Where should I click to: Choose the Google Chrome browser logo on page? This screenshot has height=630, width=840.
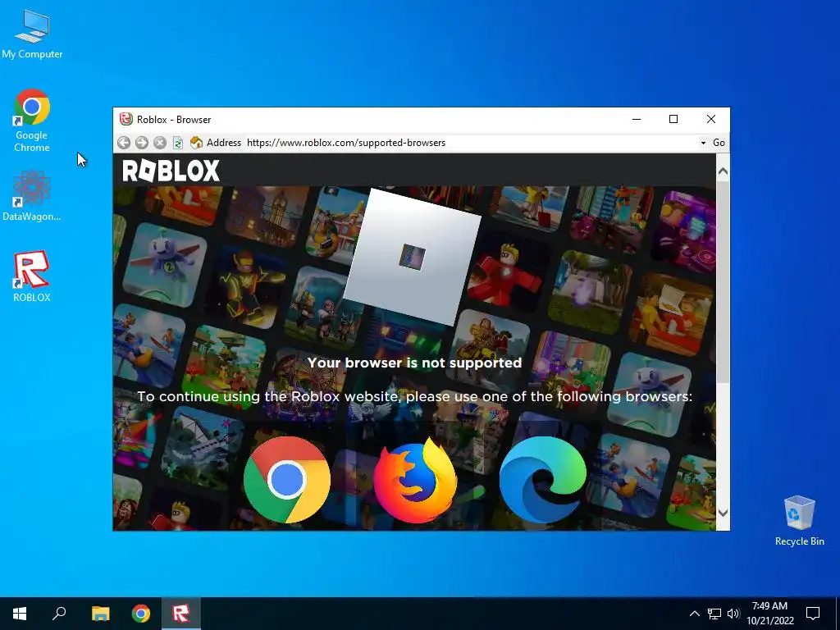point(286,479)
